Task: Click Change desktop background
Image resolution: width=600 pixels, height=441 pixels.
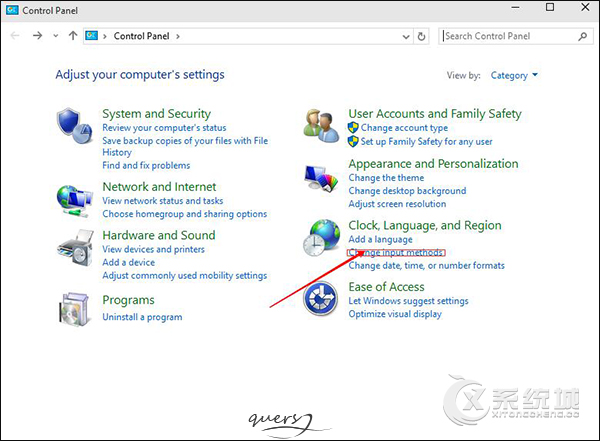Action: pos(407,191)
